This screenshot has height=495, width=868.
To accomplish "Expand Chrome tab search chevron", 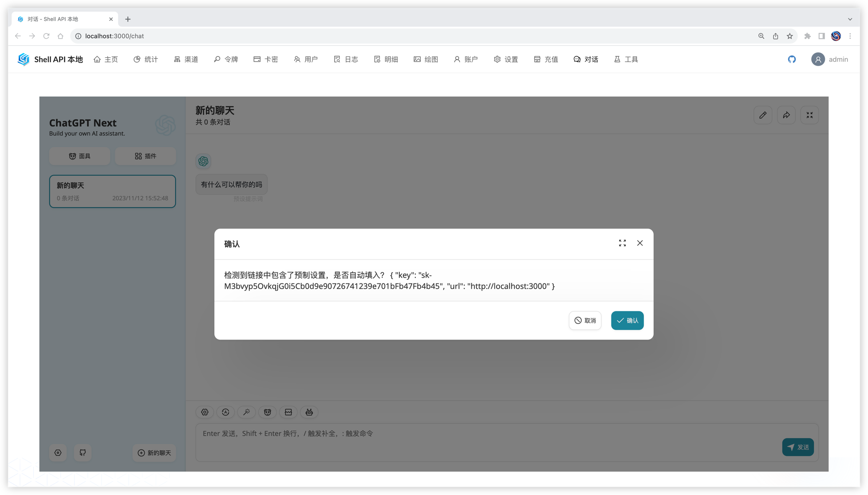I will click(x=850, y=19).
